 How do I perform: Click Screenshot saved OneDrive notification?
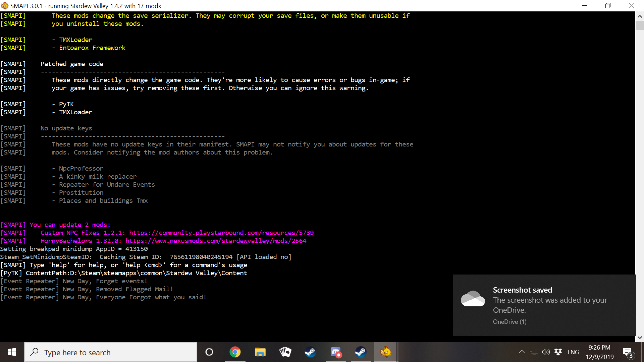(x=544, y=305)
